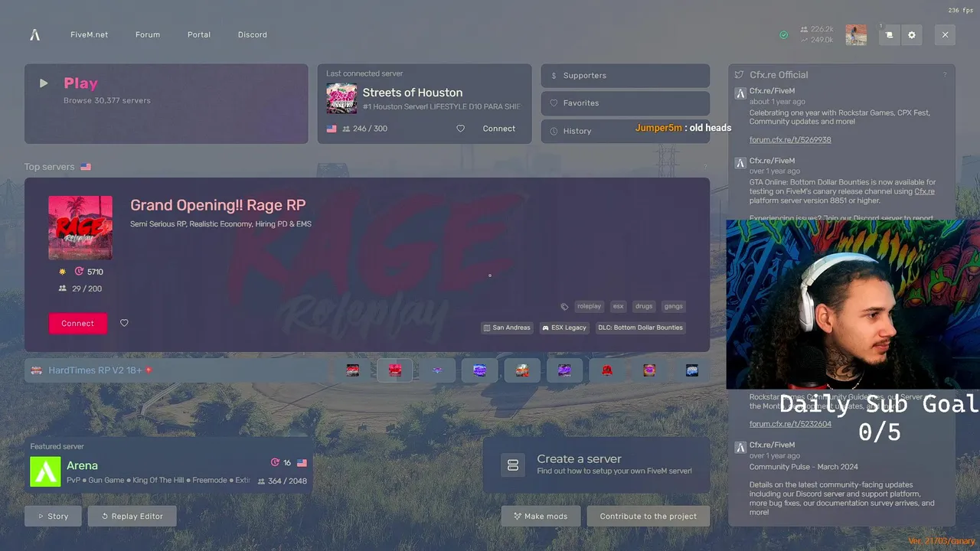Open the Streets of Houston server thumbnail

[341, 99]
